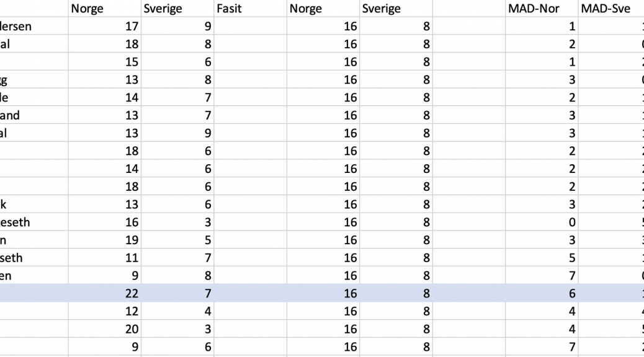Click the Norge cell containing 15
This screenshot has height=357, width=644.
[x=104, y=62]
